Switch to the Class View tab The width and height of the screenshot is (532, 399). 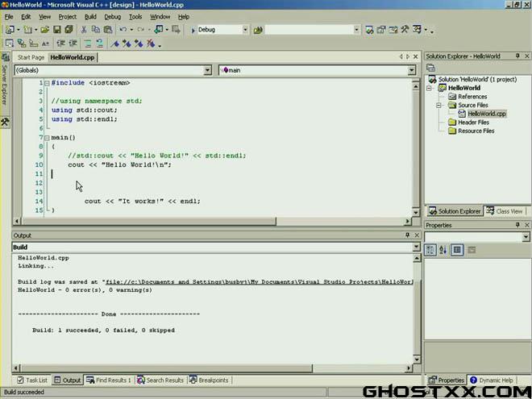click(505, 211)
